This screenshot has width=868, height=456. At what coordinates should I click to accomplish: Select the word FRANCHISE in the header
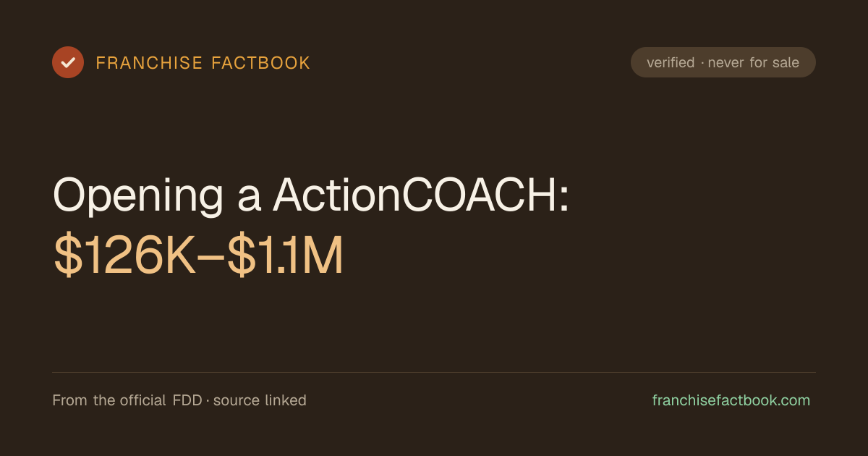150,63
